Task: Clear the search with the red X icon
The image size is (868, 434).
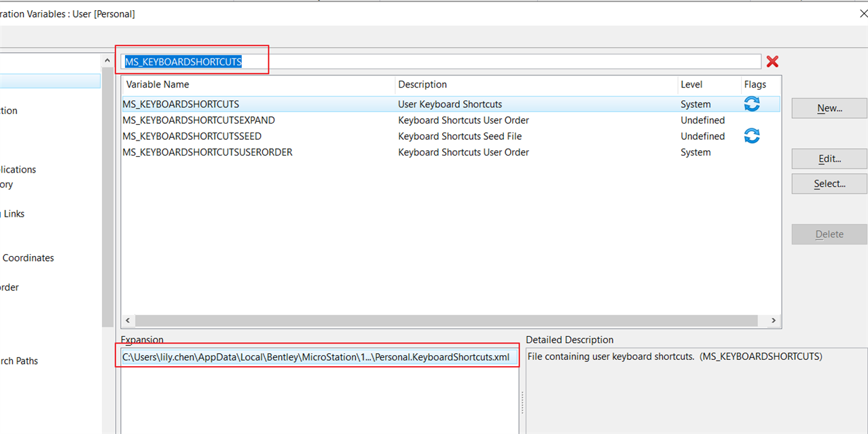Action: (772, 62)
